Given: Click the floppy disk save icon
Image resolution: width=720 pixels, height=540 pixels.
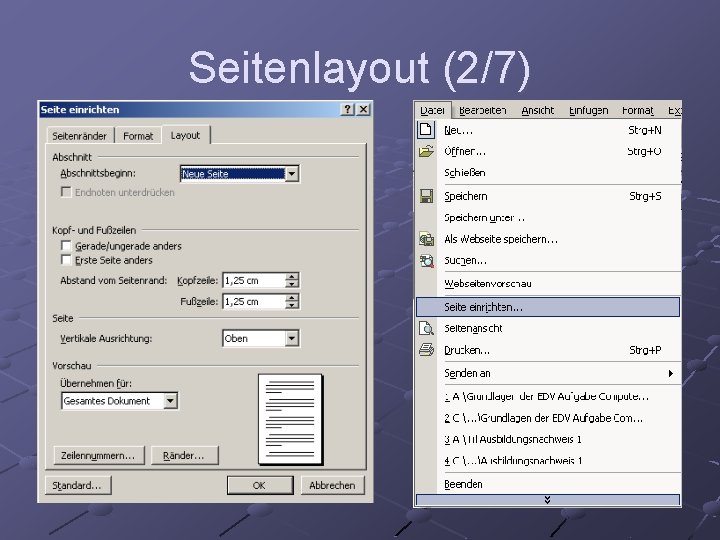Looking at the screenshot, I should (426, 196).
